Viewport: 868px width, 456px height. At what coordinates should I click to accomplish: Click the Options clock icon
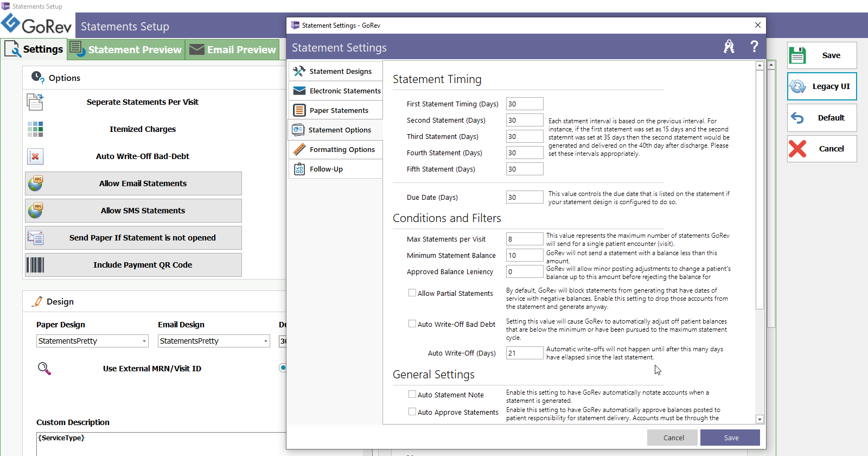pos(37,77)
